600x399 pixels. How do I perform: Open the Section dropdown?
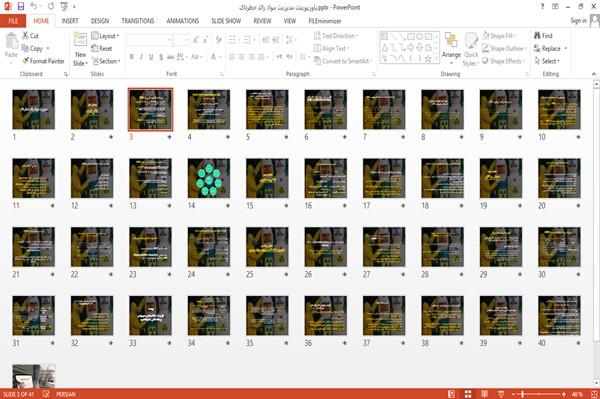point(106,61)
